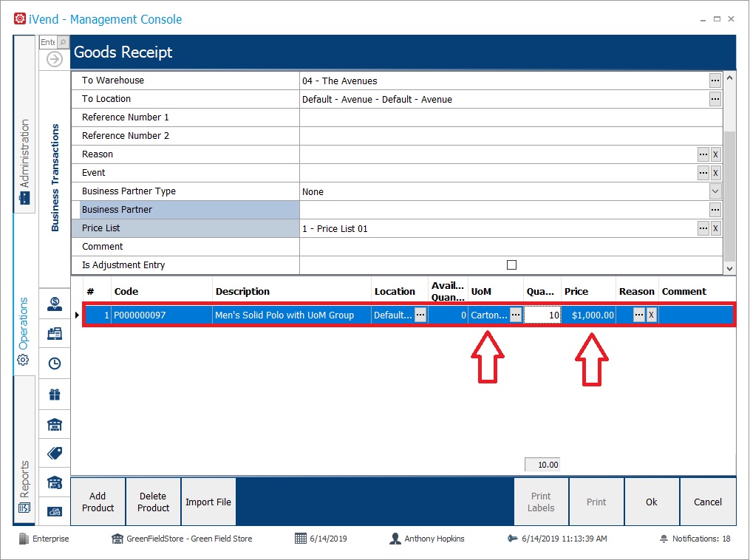Confirm with the Ok button
This screenshot has height=560, width=750.
click(x=652, y=502)
